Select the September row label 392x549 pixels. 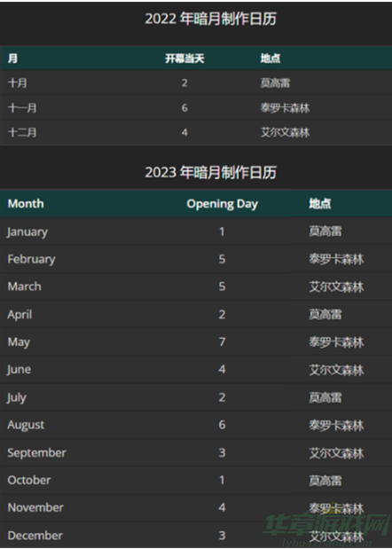pyautogui.click(x=36, y=452)
